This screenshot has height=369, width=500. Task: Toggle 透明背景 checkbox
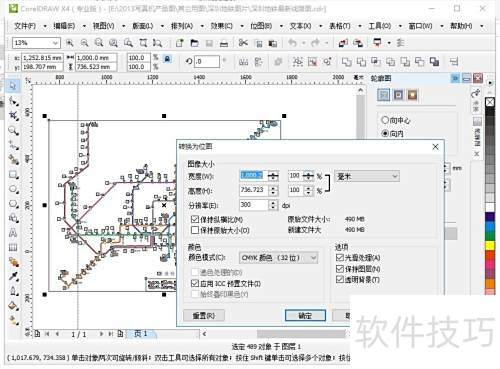point(340,279)
